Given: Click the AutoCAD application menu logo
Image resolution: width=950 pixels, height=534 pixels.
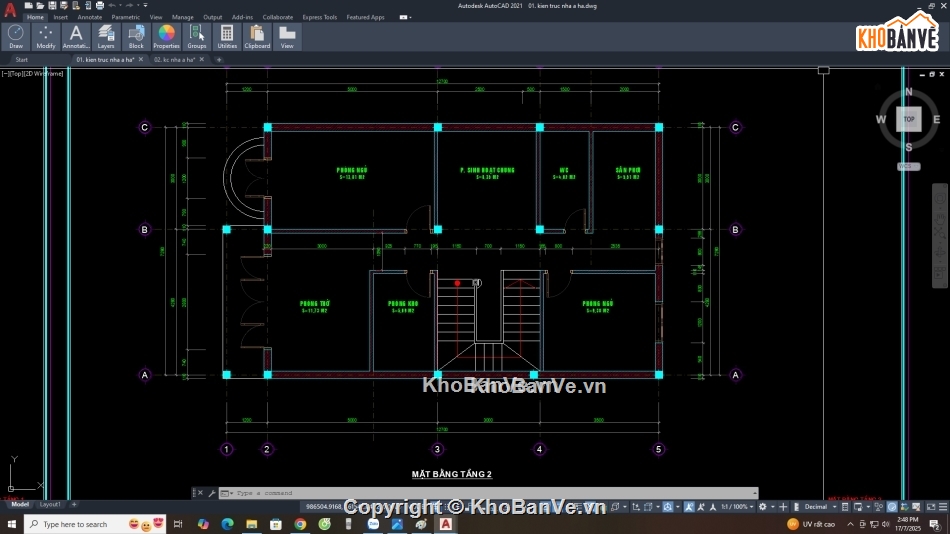Looking at the screenshot, I should (10, 10).
